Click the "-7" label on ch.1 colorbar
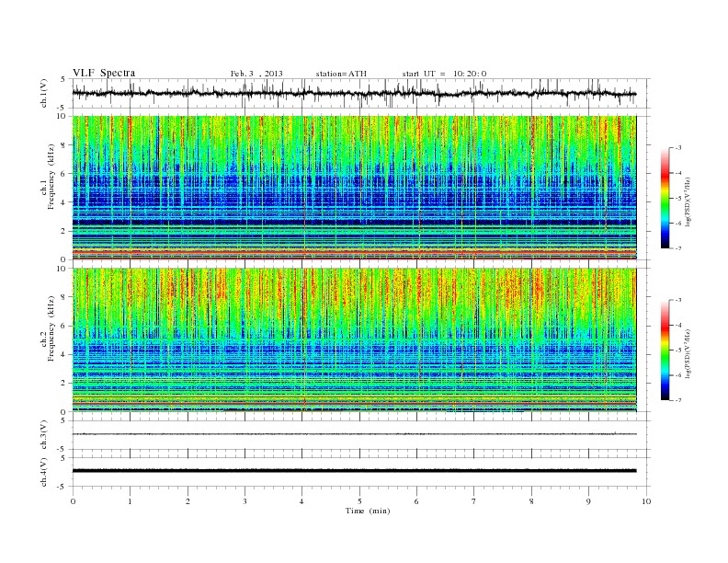 pyautogui.click(x=678, y=248)
